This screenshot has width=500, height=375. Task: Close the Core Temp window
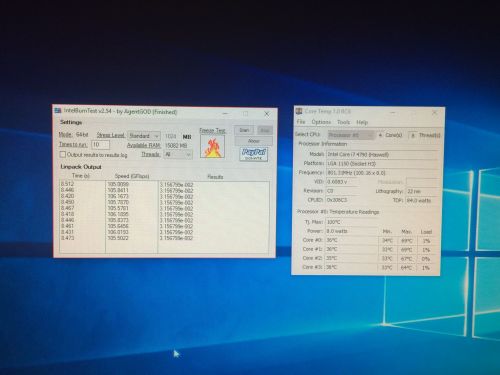(435, 113)
